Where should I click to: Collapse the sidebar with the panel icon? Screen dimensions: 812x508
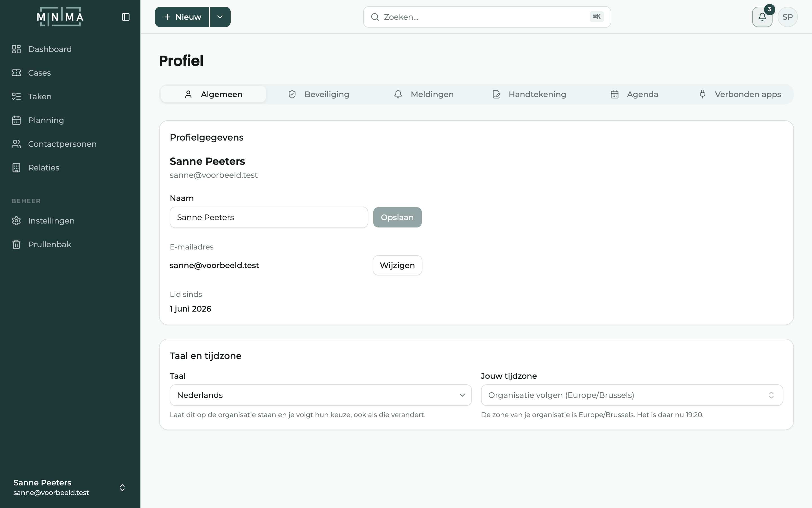tap(125, 17)
